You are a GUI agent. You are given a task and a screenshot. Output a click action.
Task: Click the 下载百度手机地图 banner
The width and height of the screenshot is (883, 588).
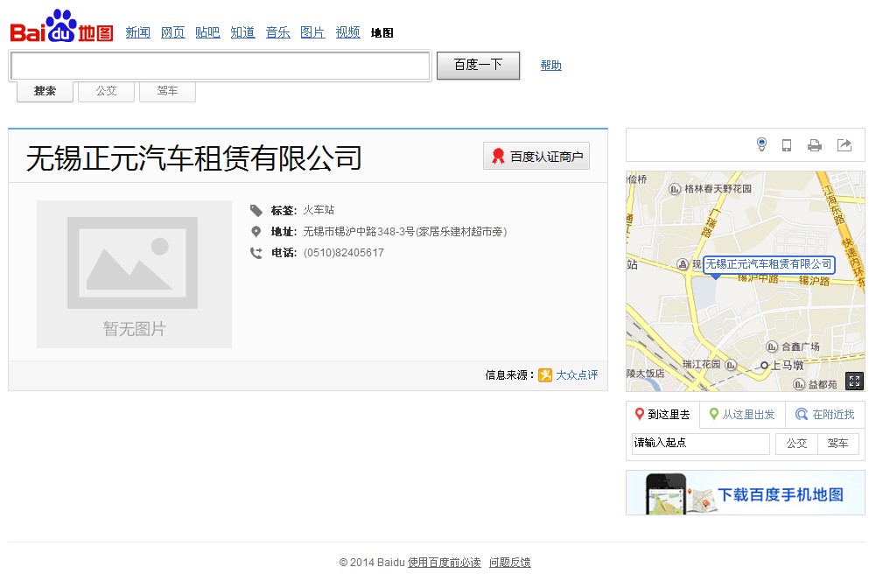(x=745, y=493)
